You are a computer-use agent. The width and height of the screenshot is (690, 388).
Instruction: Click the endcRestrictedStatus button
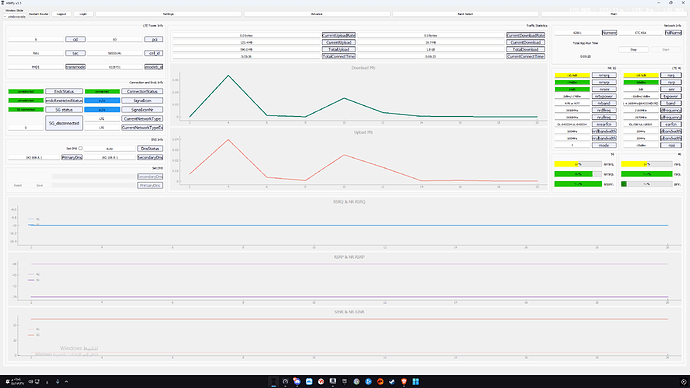[x=64, y=101]
